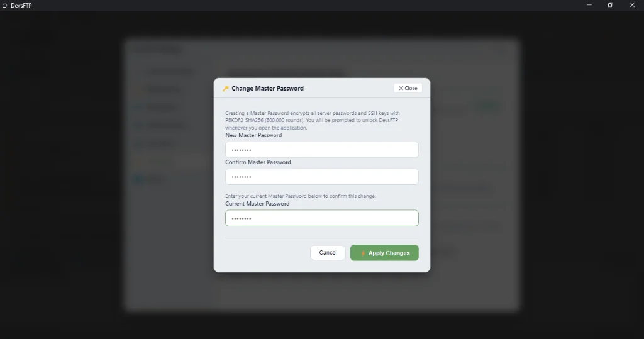Cancel the master password change
This screenshot has width=644, height=339.
(x=328, y=252)
